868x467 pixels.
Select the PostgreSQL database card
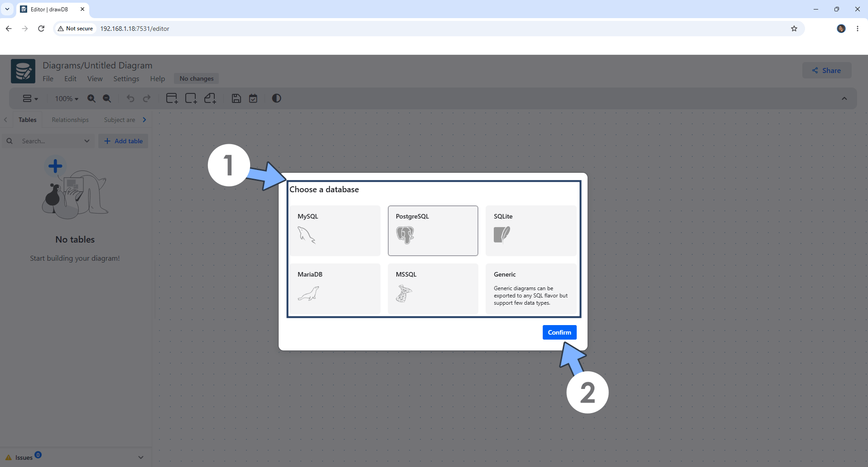(x=433, y=231)
